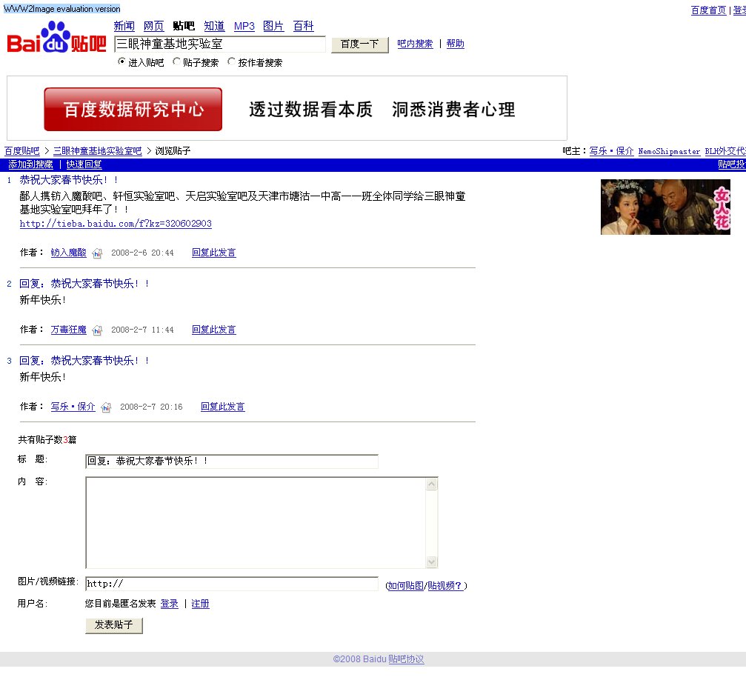Open the 女人花 advertisement thumbnail
Screen dimensions: 746x700
tap(665, 207)
